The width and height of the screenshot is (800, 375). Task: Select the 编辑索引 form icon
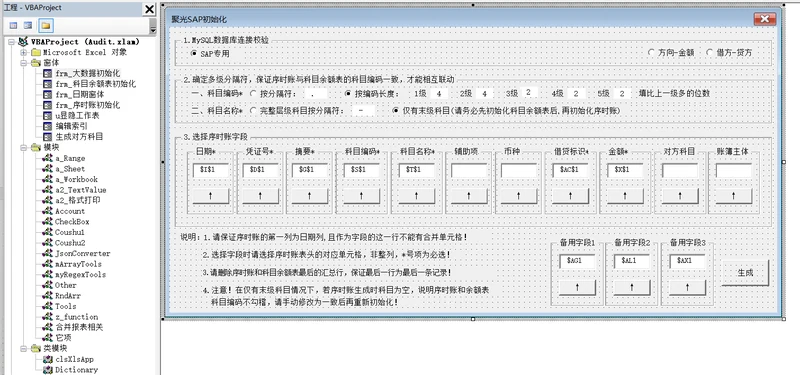coord(47,126)
